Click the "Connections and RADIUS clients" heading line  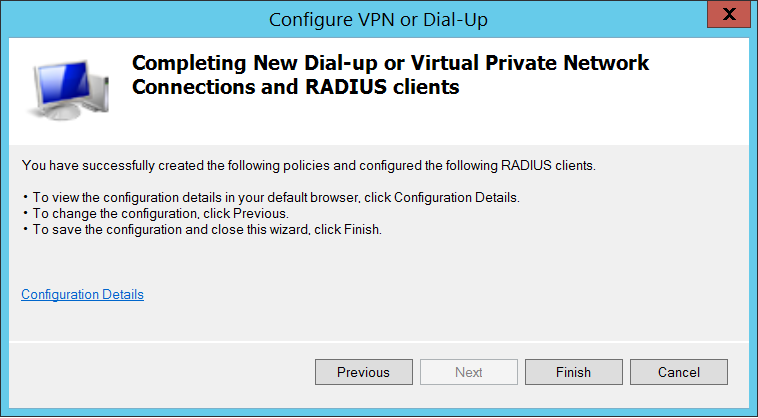point(295,87)
